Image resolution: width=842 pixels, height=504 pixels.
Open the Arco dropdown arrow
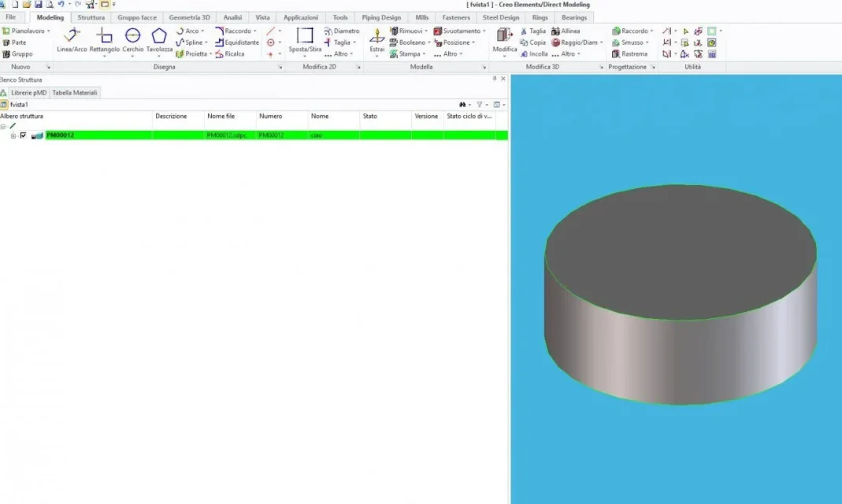pos(202,31)
